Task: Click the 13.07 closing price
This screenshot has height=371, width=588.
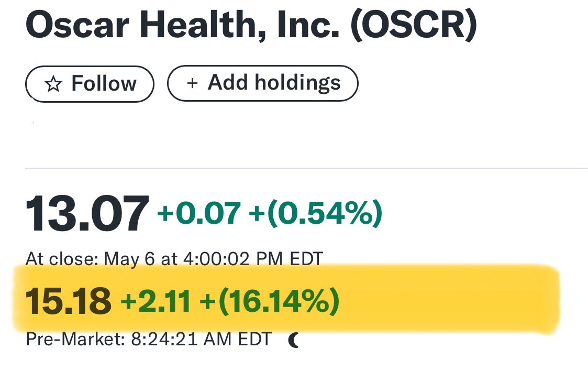Action: coord(87,214)
